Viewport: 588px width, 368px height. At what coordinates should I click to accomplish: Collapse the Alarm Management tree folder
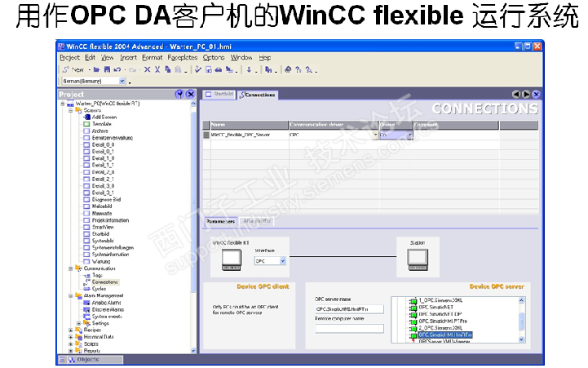coord(70,296)
